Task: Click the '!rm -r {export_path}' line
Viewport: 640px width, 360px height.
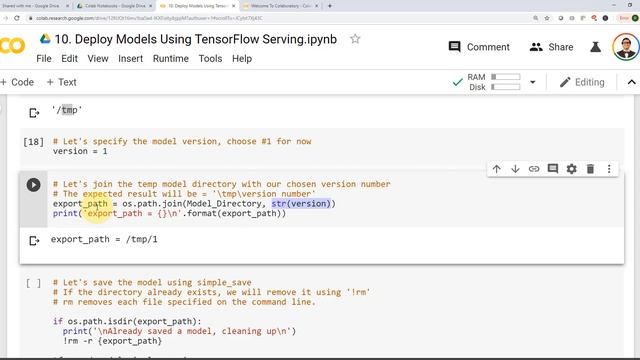Action: click(112, 341)
